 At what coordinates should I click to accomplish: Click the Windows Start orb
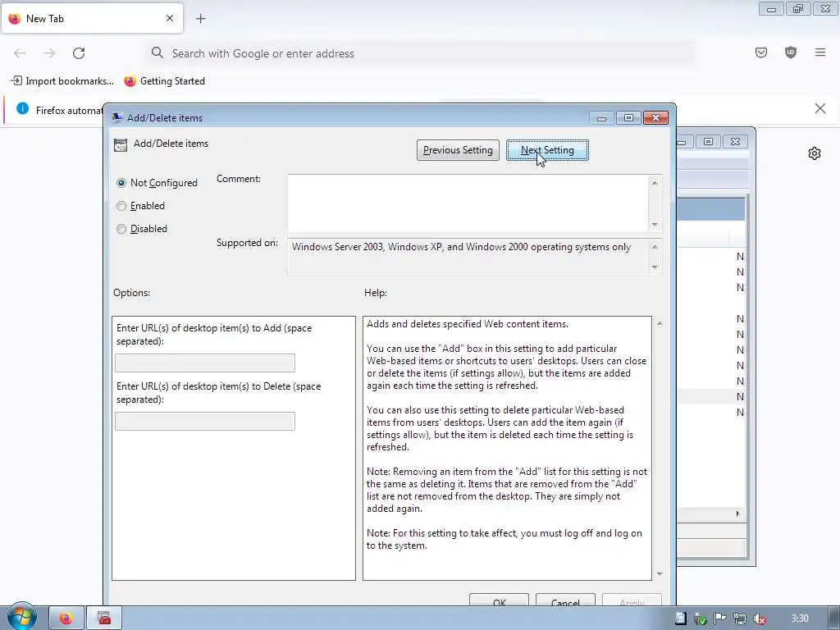(x=21, y=617)
